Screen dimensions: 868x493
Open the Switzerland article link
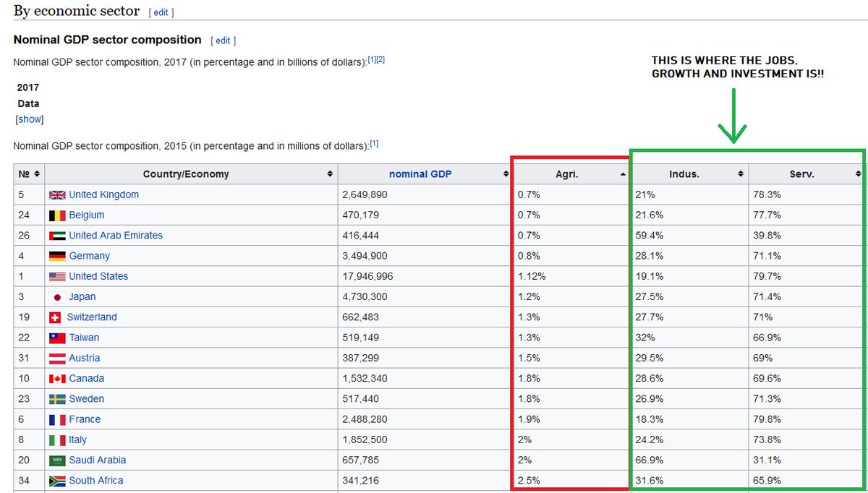pos(92,317)
